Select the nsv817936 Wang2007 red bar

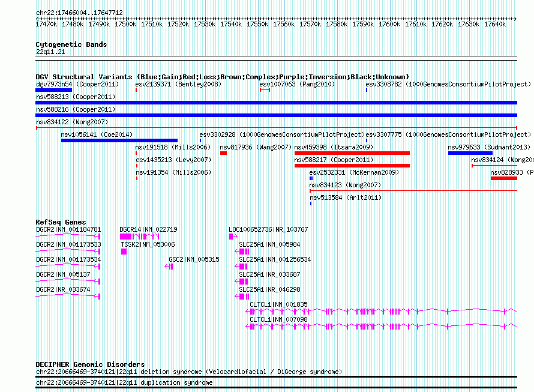pos(223,153)
